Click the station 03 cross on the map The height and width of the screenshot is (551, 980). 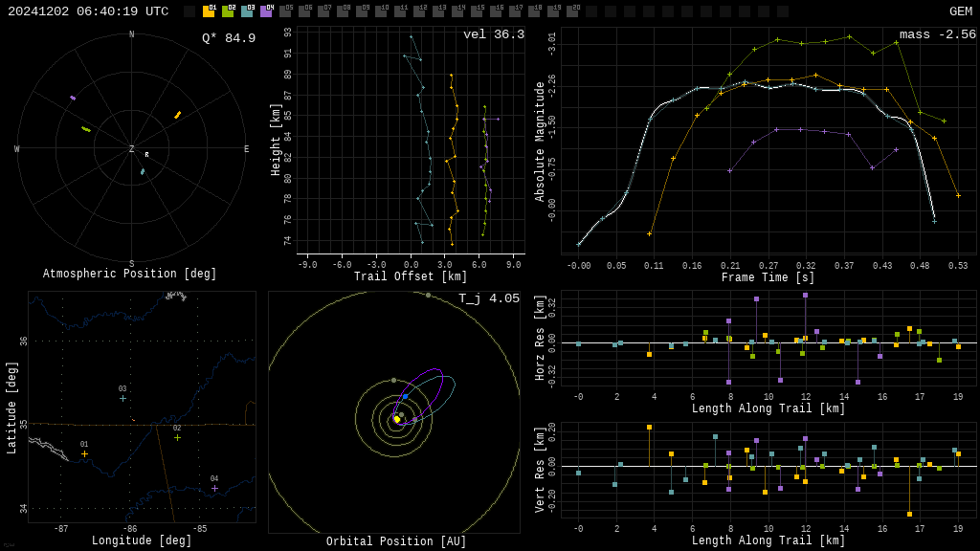tap(123, 398)
